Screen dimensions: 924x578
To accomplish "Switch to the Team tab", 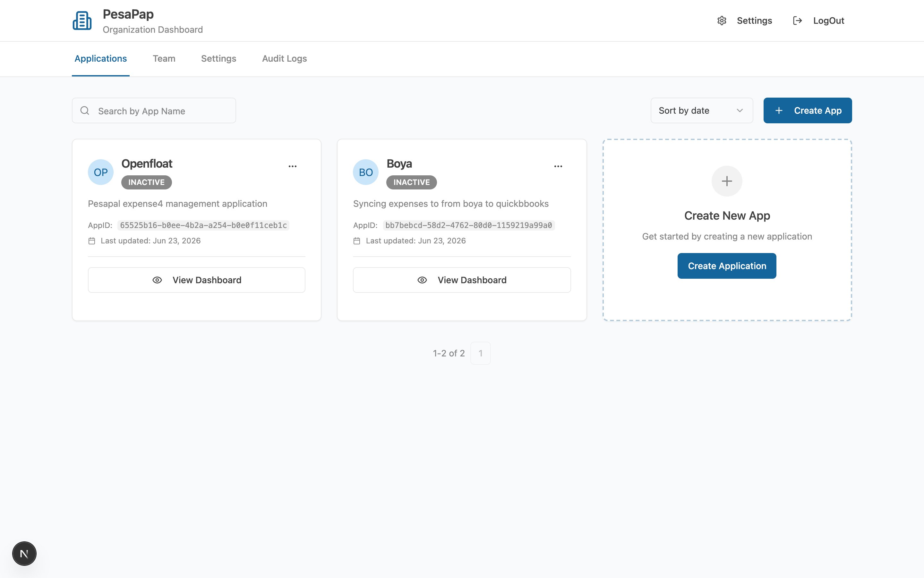I will [164, 58].
